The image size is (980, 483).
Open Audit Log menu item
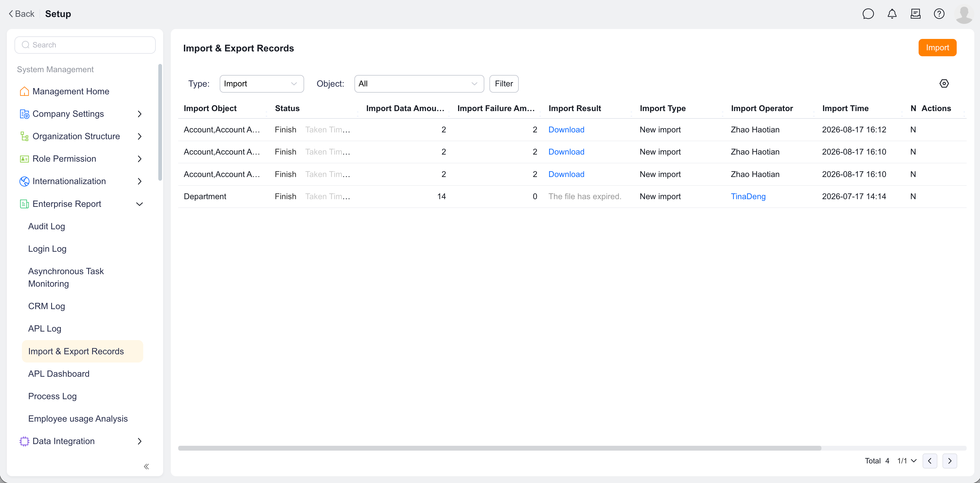point(46,226)
